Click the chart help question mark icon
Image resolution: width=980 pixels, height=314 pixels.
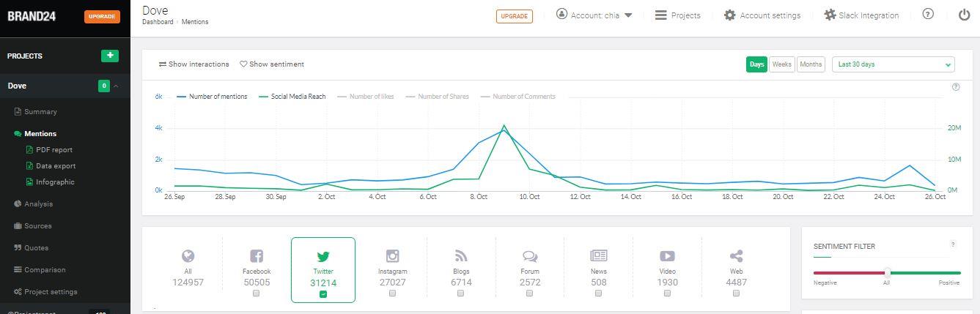coord(956,87)
